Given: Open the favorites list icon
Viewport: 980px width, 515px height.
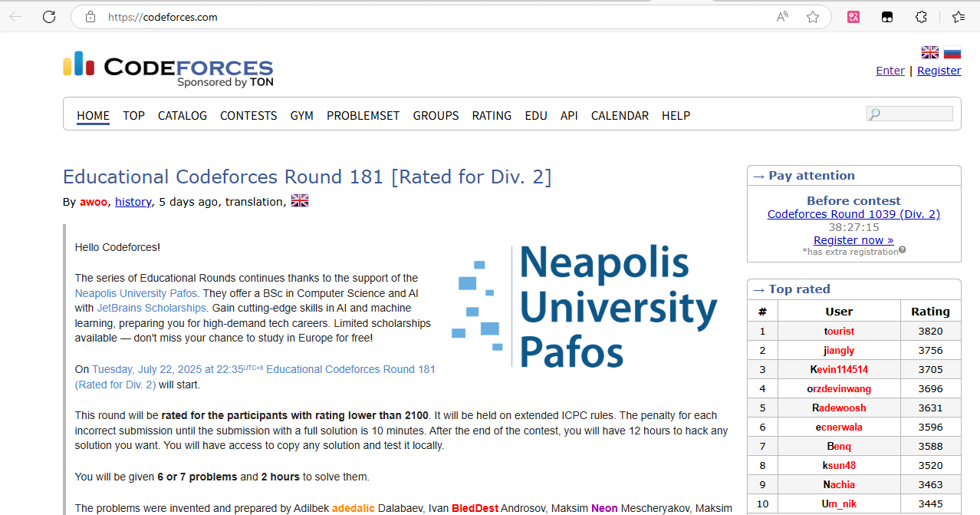Looking at the screenshot, I should pyautogui.click(x=958, y=17).
